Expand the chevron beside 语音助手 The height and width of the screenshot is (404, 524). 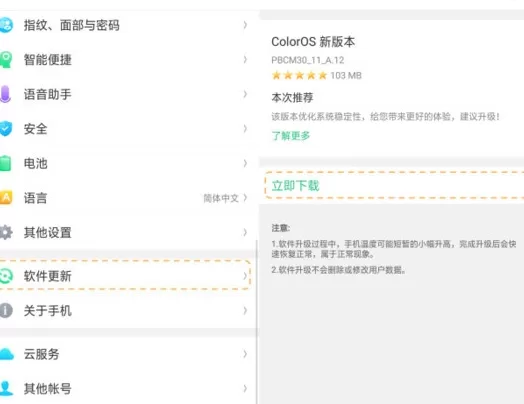pos(245,94)
